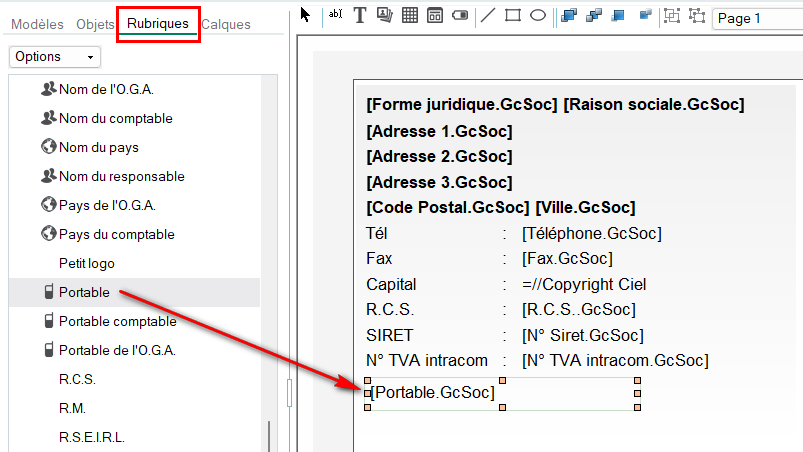Click the send to back icon

618,16
